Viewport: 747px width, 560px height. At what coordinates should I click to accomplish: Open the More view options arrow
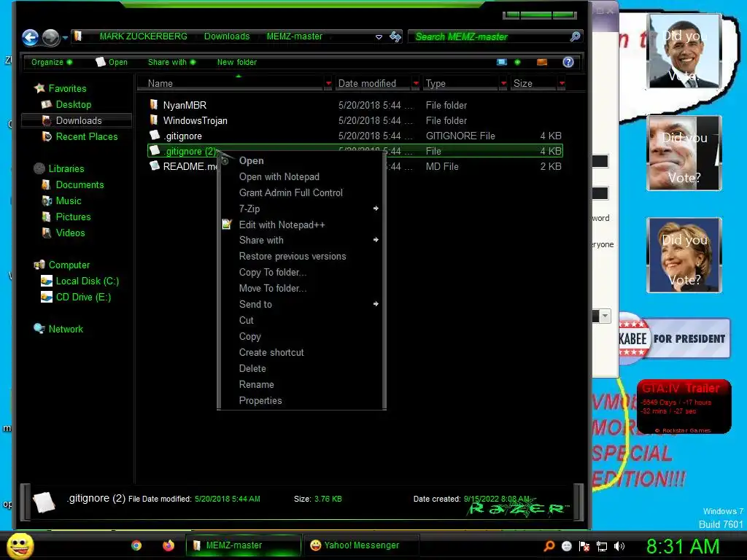(x=517, y=62)
